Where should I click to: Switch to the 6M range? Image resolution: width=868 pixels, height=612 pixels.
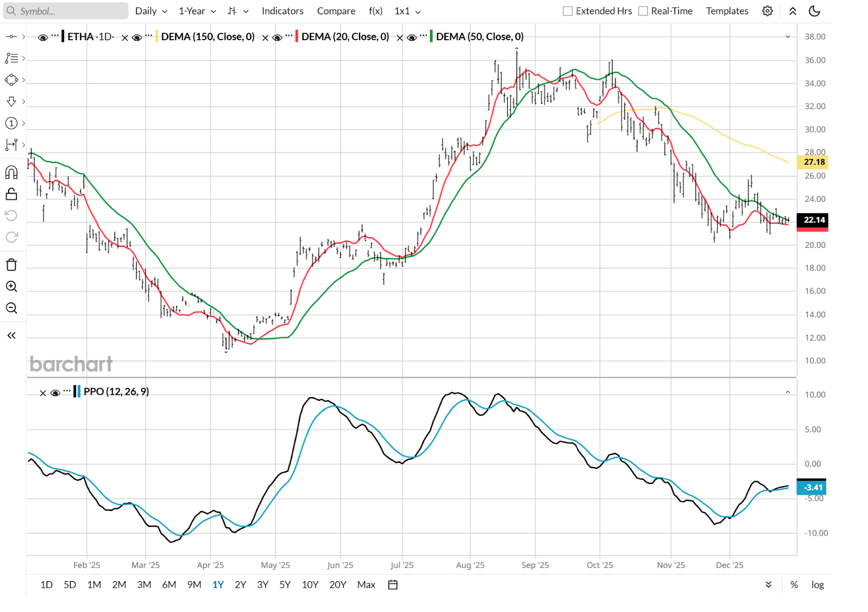tap(169, 584)
